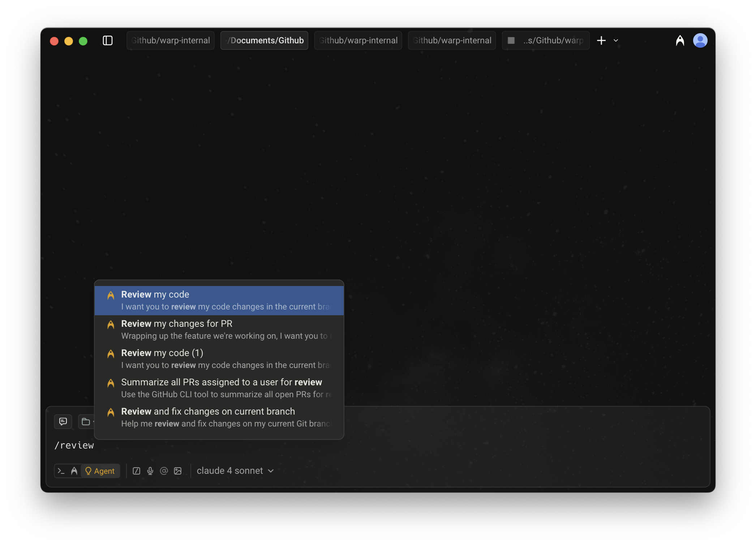Open the claude 4 sonnet model dropdown
This screenshot has width=756, height=546.
[x=235, y=471]
